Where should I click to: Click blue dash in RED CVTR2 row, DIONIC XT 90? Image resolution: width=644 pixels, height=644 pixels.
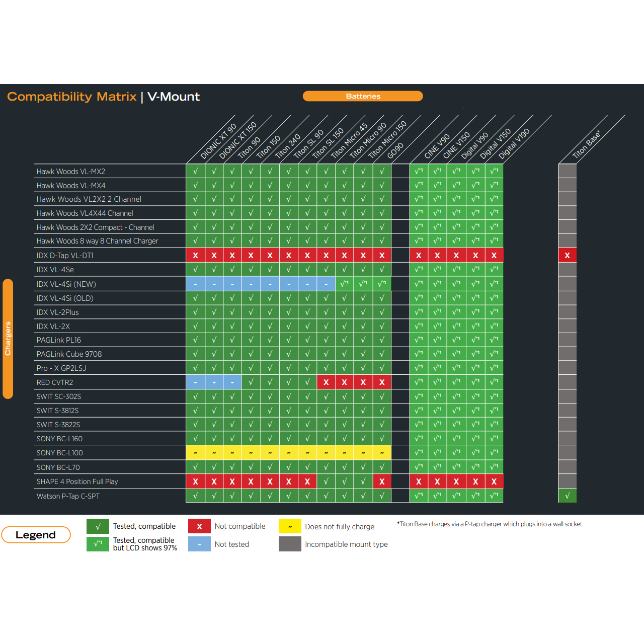point(195,382)
